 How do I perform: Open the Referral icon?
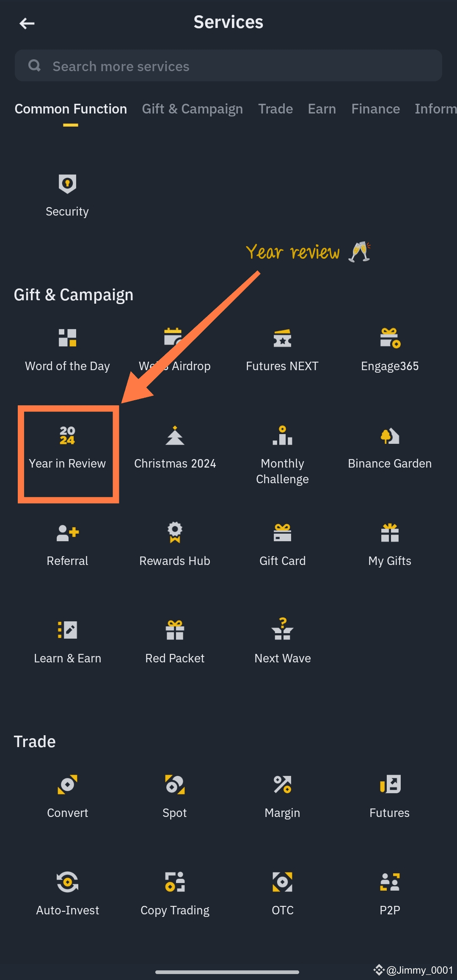(68, 533)
